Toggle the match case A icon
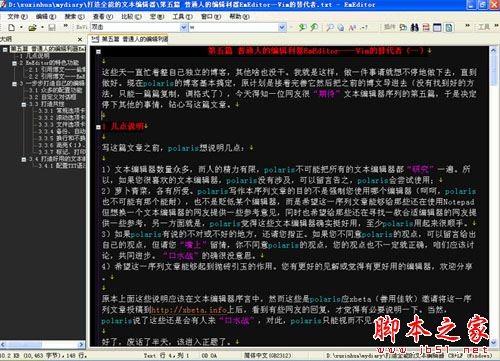The width and height of the screenshot is (500, 361). pyautogui.click(x=352, y=28)
